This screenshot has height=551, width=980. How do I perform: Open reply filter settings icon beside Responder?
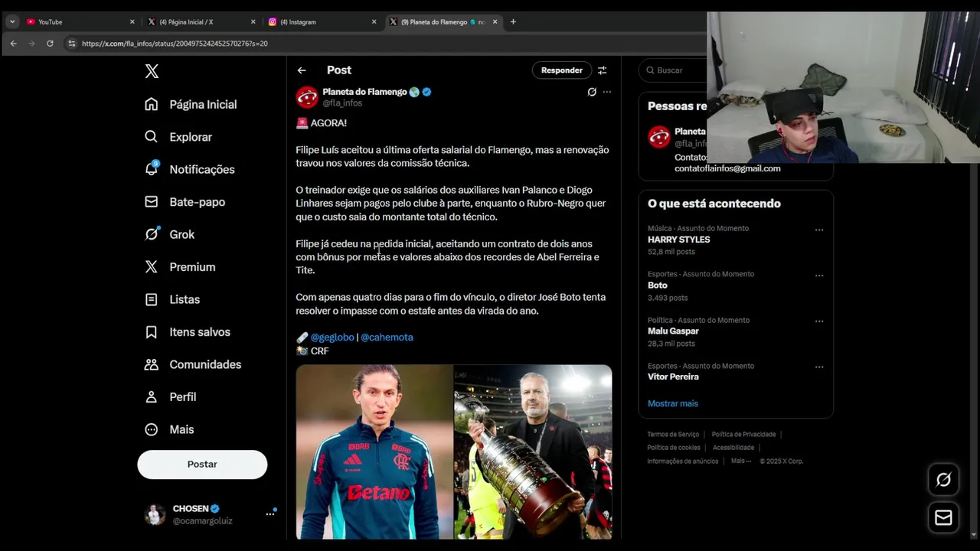pyautogui.click(x=603, y=70)
